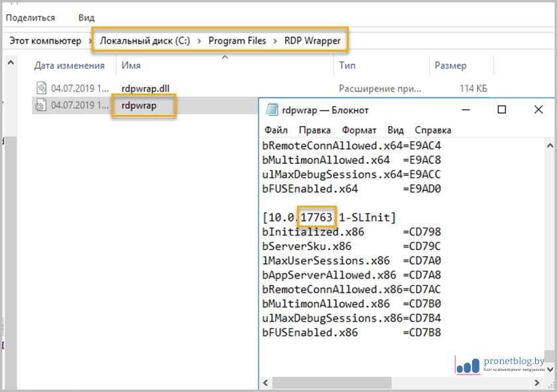Image resolution: width=557 pixels, height=392 pixels.
Task: Open Файл menu in Notepad
Action: [276, 130]
